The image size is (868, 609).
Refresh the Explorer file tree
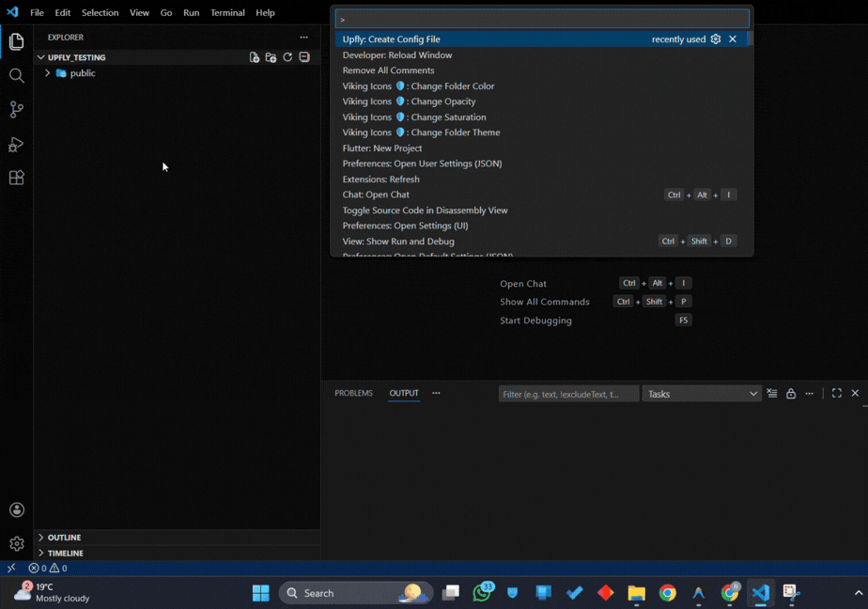(287, 56)
